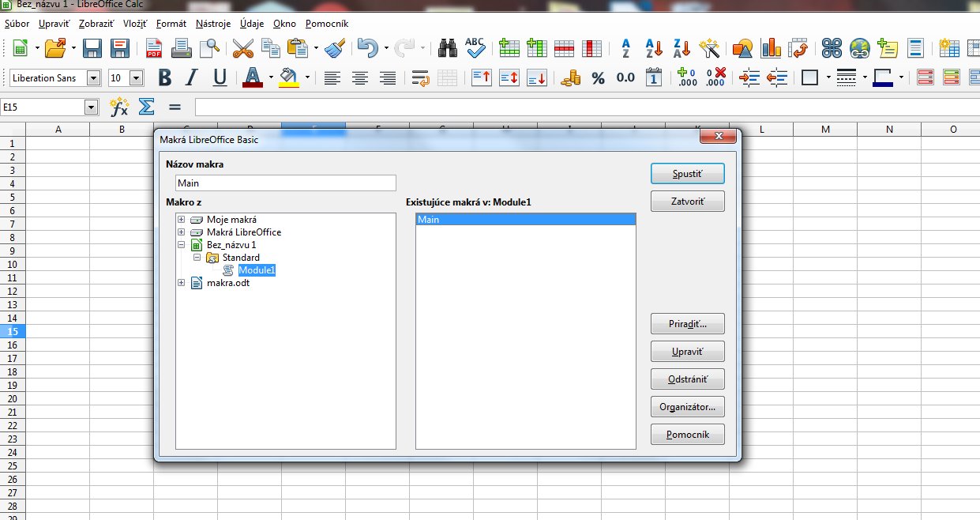The image size is (980, 520).
Task: Toggle Wrap Text in cell
Action: click(420, 77)
